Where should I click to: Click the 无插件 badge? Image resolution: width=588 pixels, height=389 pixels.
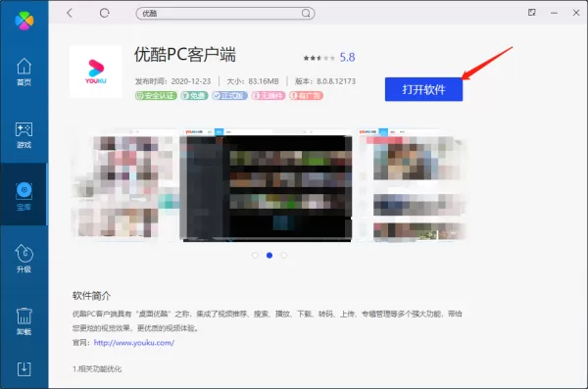[269, 96]
